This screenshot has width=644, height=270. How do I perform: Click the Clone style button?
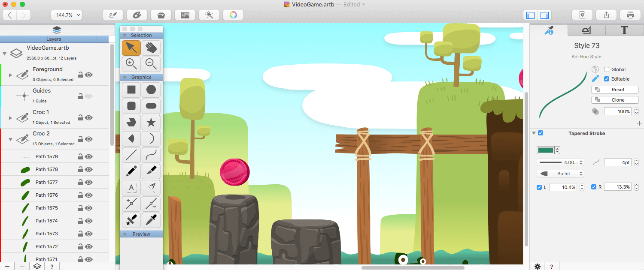[615, 100]
